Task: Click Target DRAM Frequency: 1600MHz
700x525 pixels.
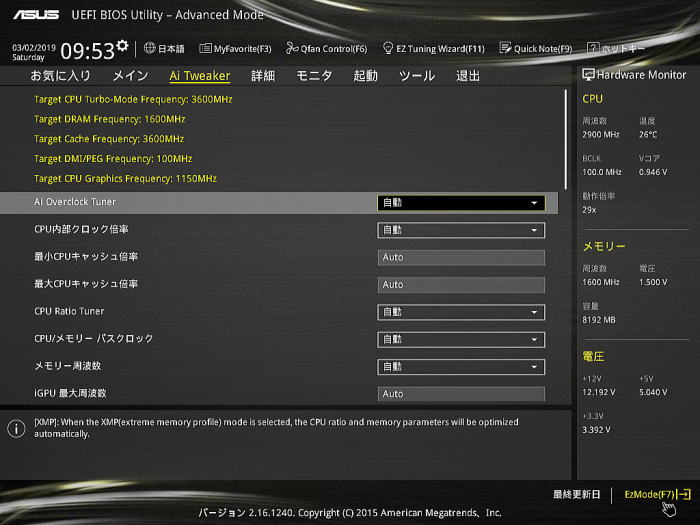Action: (109, 119)
